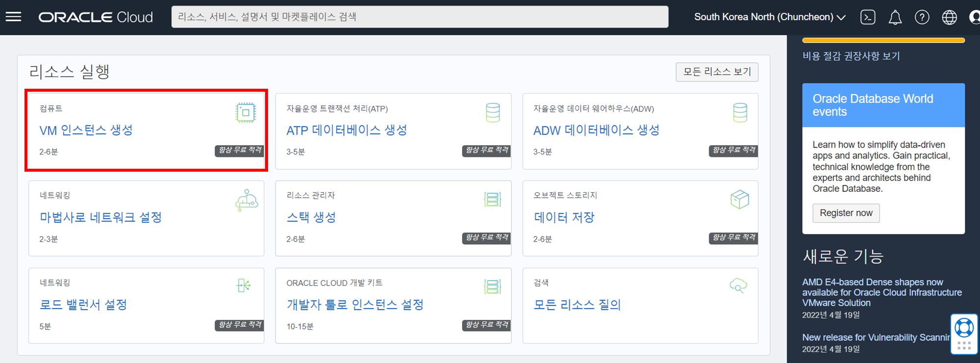Click Register now button
The width and height of the screenshot is (980, 363).
click(846, 213)
